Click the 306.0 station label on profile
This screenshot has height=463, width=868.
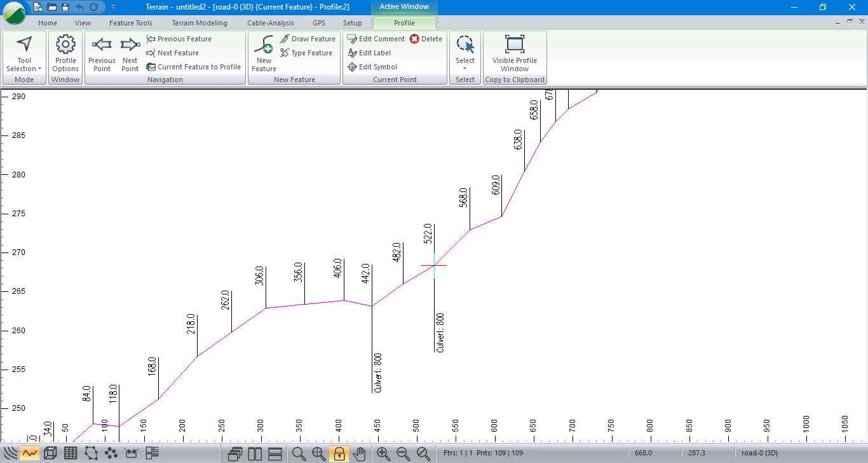tap(259, 275)
